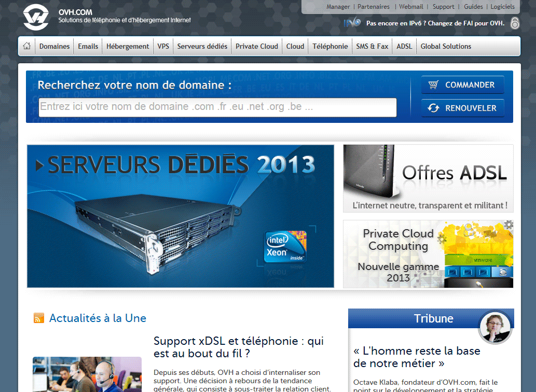Open the Offres ADSL banner
This screenshot has height=392, width=536.
coord(428,178)
